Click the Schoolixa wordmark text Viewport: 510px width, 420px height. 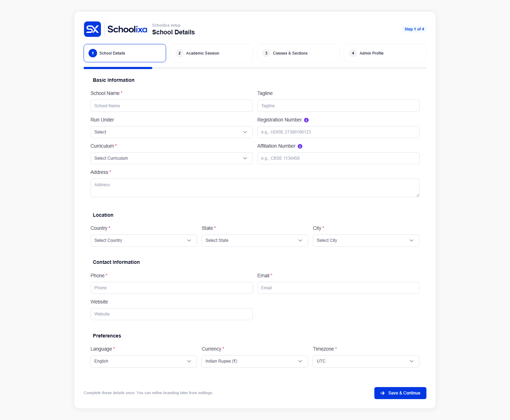127,29
